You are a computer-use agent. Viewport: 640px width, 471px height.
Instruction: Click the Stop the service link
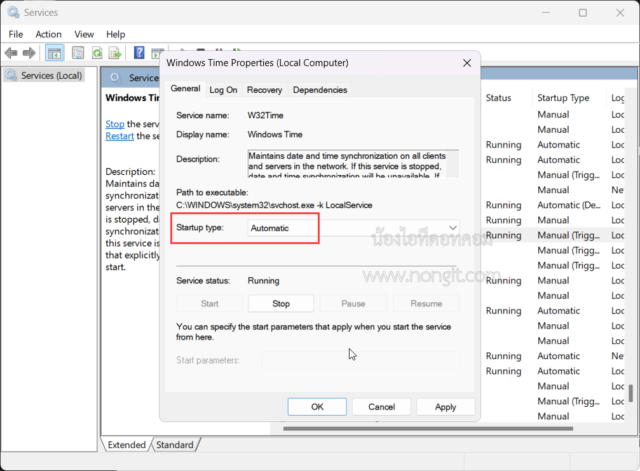coord(115,124)
